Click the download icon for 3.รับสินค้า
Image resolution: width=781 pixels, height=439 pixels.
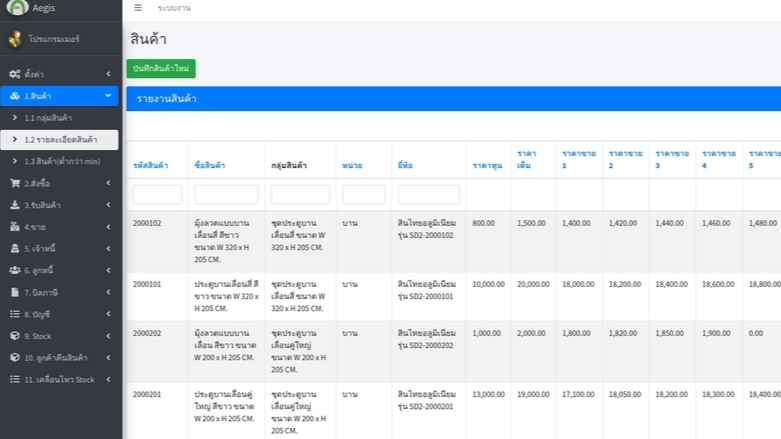(15, 205)
